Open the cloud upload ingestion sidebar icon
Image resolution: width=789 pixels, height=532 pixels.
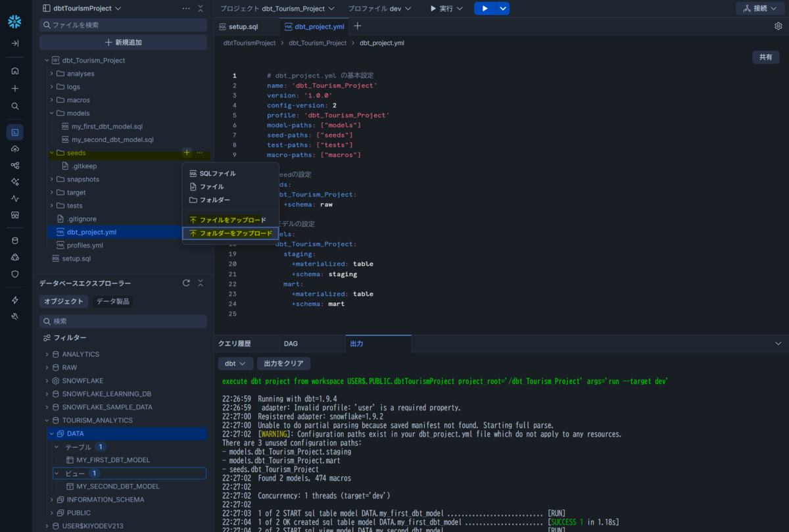click(14, 149)
